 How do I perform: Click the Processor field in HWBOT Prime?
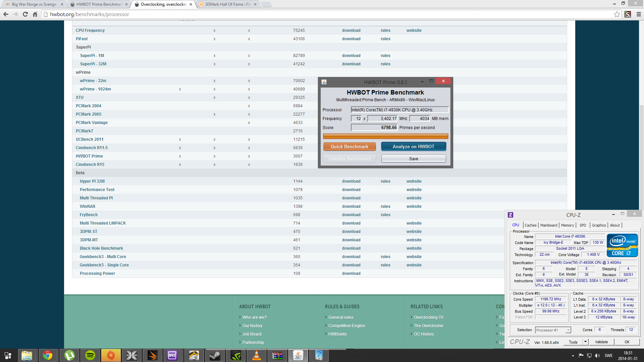(x=399, y=110)
